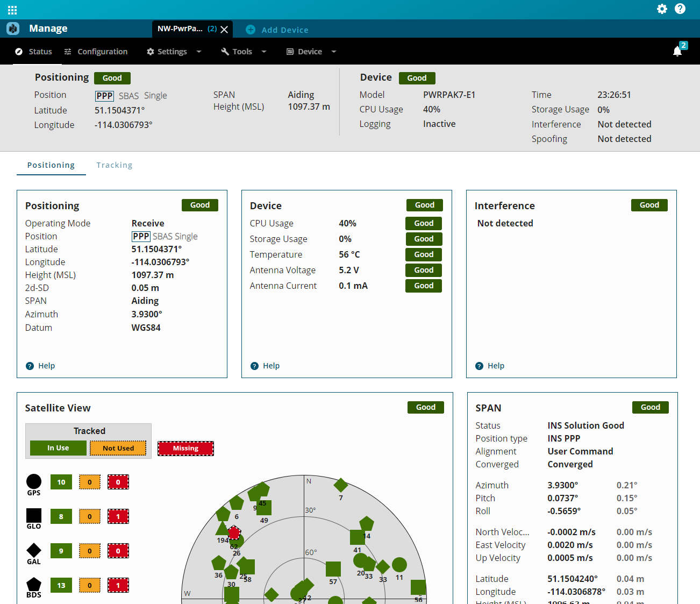Toggle the Not Used satellite filter

[118, 448]
